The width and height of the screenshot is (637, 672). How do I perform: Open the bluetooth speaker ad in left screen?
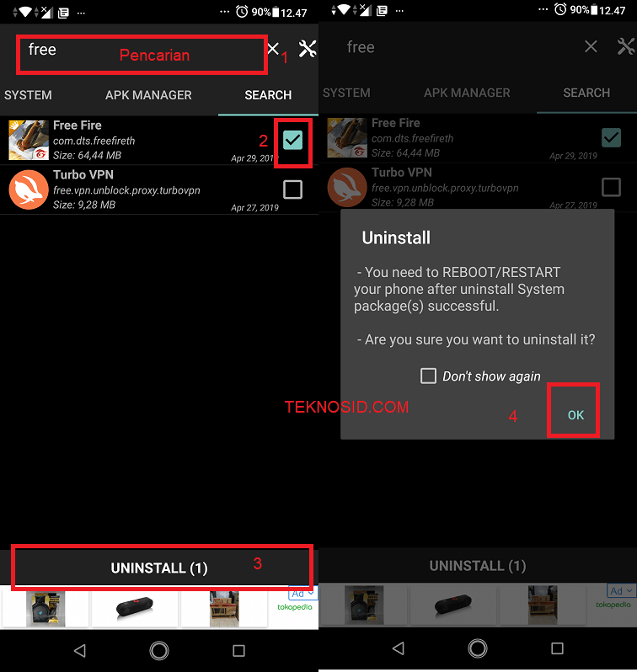(x=135, y=609)
